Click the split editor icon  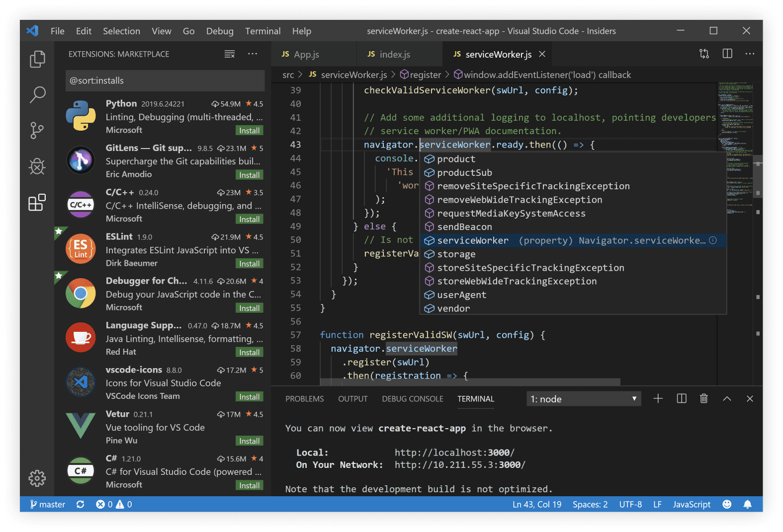pos(727,54)
